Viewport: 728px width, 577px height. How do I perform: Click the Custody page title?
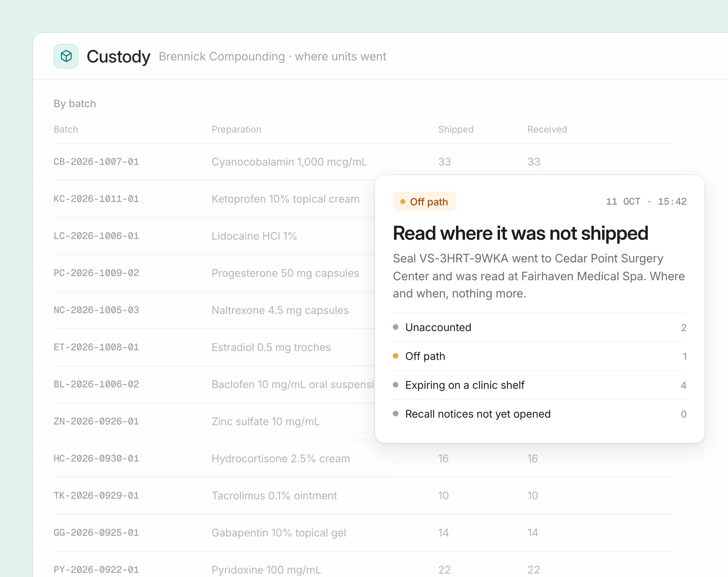[x=118, y=56]
